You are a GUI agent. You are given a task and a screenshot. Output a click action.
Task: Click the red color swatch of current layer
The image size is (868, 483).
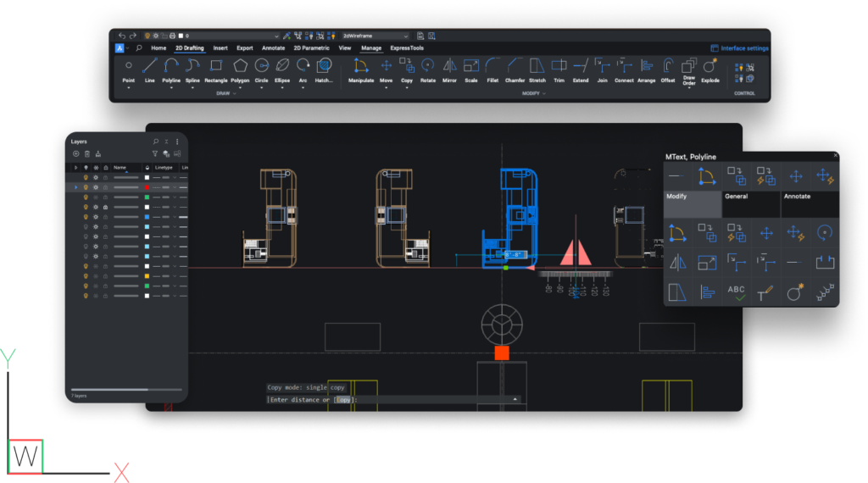tap(147, 186)
